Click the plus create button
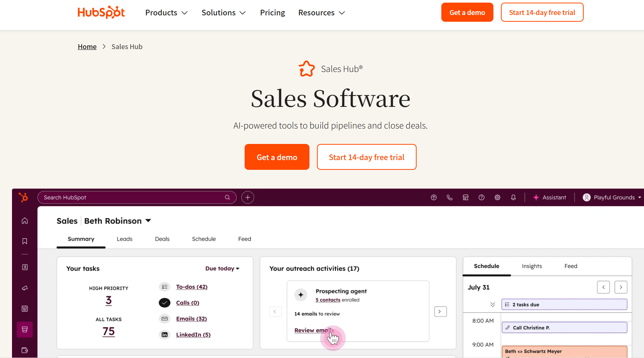644x358 pixels. 248,198
